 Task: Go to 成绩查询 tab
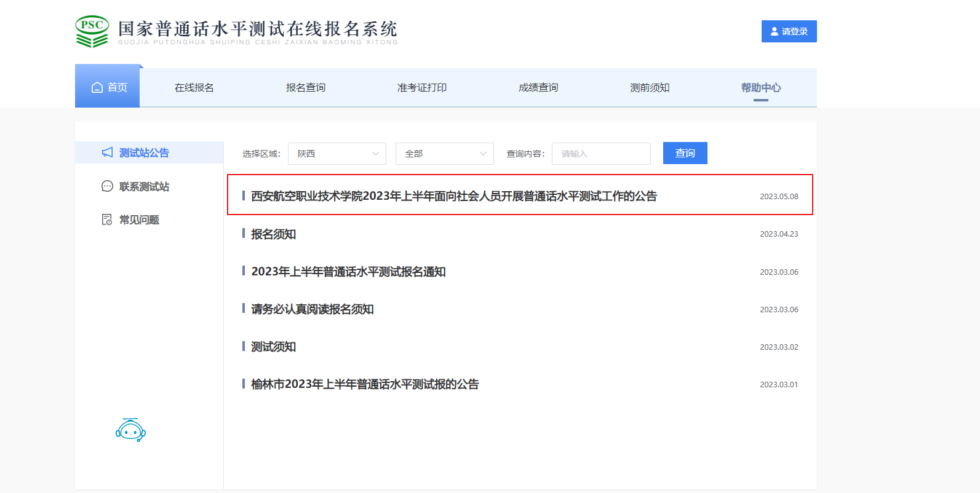tap(538, 88)
